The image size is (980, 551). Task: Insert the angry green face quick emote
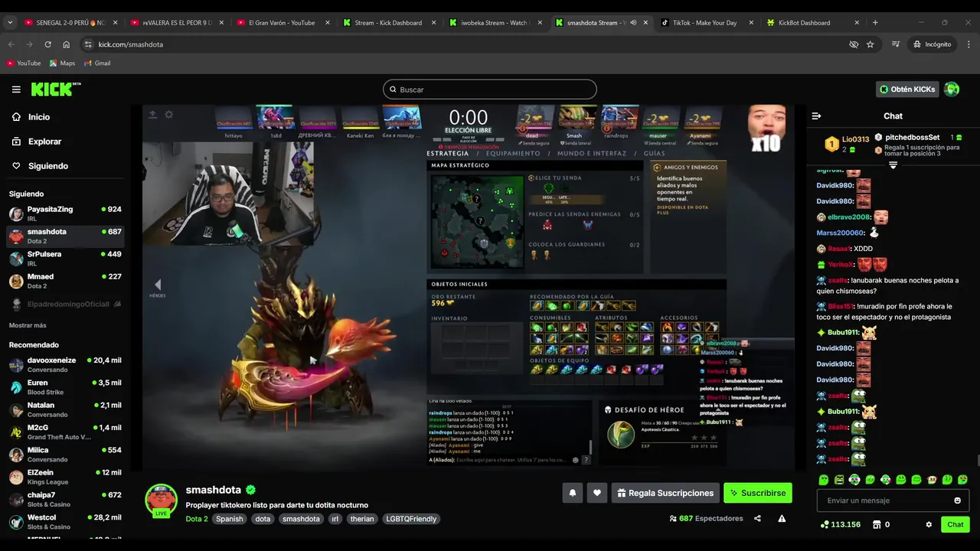pos(839,480)
